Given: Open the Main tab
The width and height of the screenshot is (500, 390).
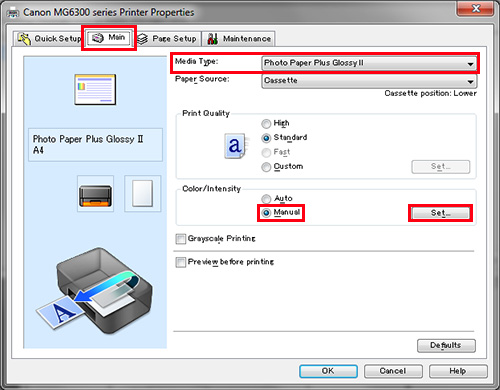Looking at the screenshot, I should click(x=109, y=38).
